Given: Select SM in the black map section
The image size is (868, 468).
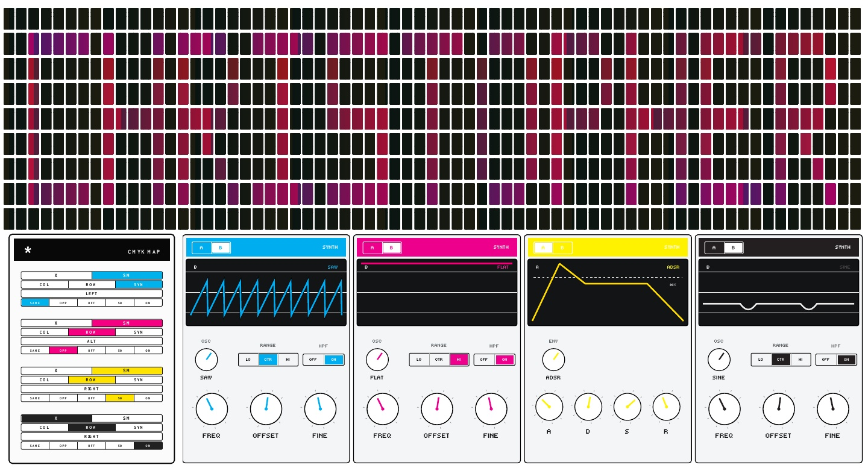Looking at the screenshot, I should click(x=127, y=418).
